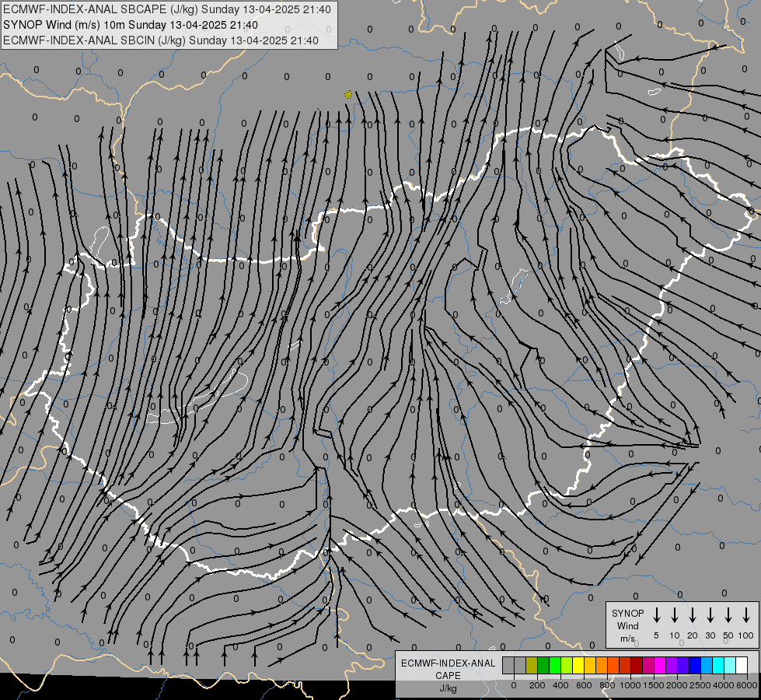Click the 30 m/s wind arrow in legend
This screenshot has width=761, height=700.
coord(710,615)
